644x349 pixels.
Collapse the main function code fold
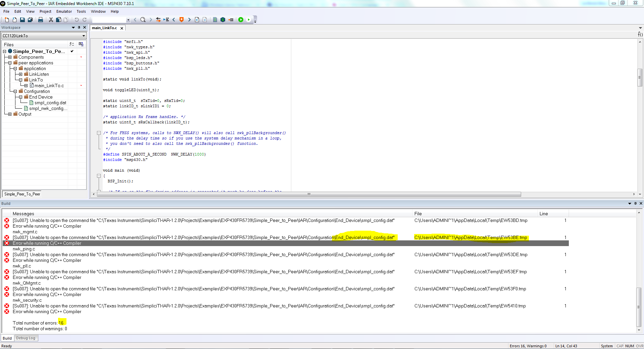99,176
